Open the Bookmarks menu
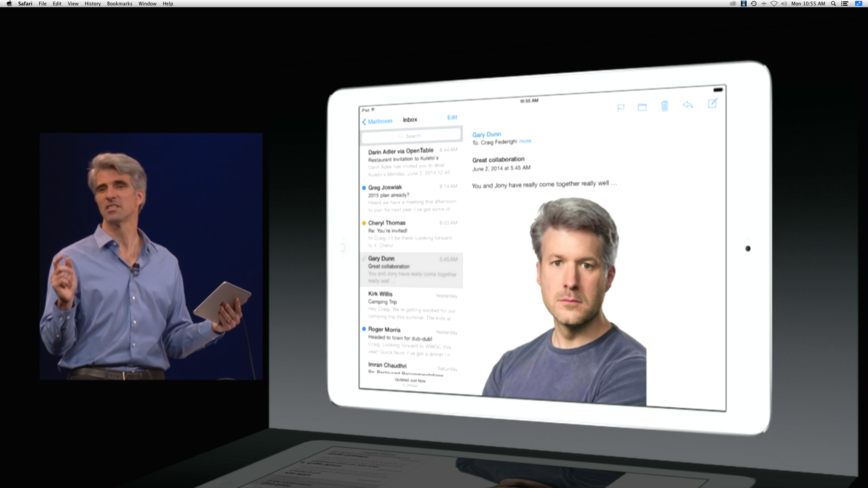This screenshot has width=868, height=488. (119, 4)
